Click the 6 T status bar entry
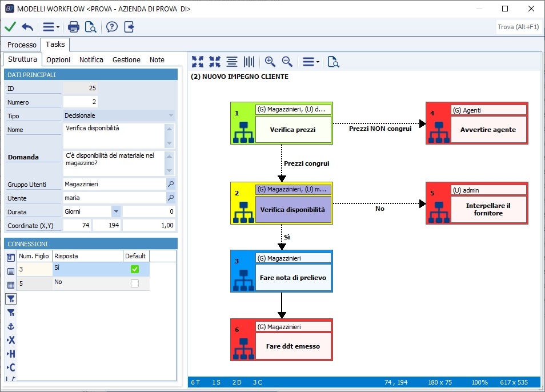Screen dimensions: 545x392 195,382
